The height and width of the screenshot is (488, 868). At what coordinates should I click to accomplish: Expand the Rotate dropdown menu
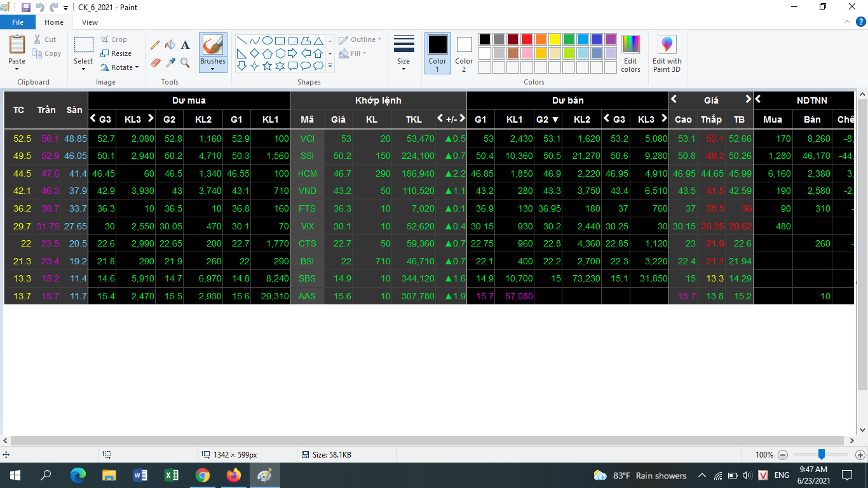coord(120,67)
